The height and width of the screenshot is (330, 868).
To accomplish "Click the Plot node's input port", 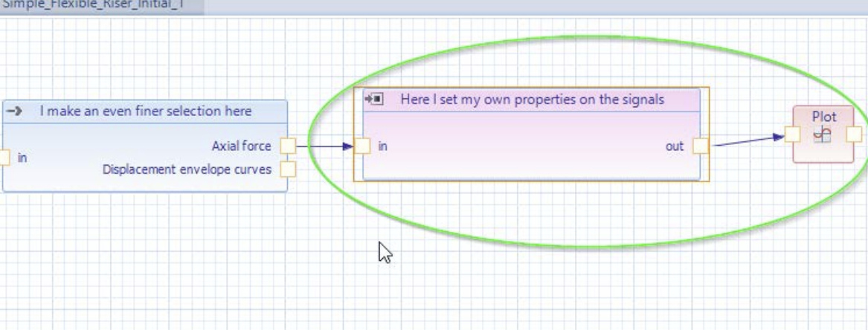I will (x=792, y=135).
